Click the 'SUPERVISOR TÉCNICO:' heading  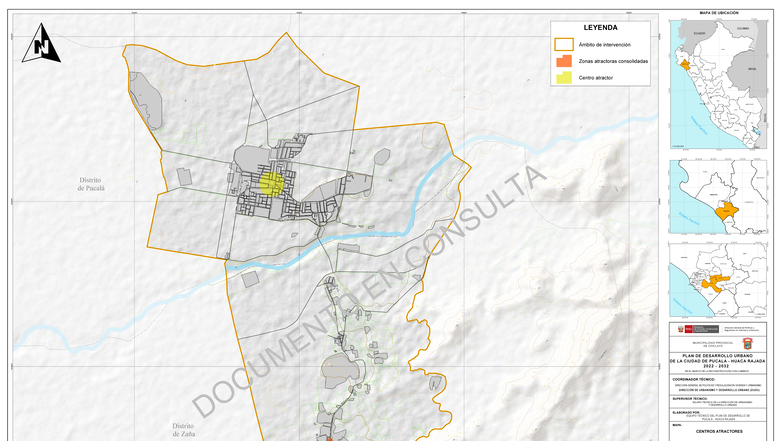(x=690, y=398)
